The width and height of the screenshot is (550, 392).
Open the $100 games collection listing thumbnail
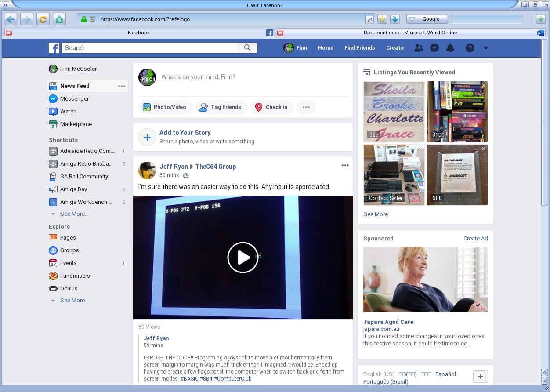pyautogui.click(x=457, y=112)
